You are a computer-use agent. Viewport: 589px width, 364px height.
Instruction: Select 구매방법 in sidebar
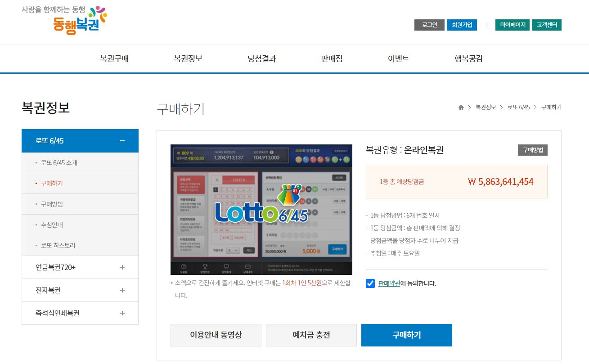[80, 204]
